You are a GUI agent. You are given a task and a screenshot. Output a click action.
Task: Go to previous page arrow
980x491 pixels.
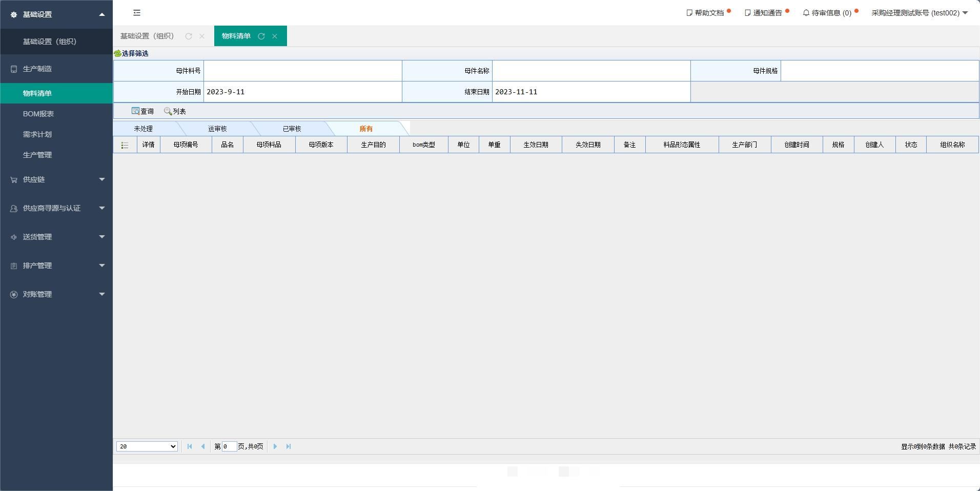tap(203, 446)
